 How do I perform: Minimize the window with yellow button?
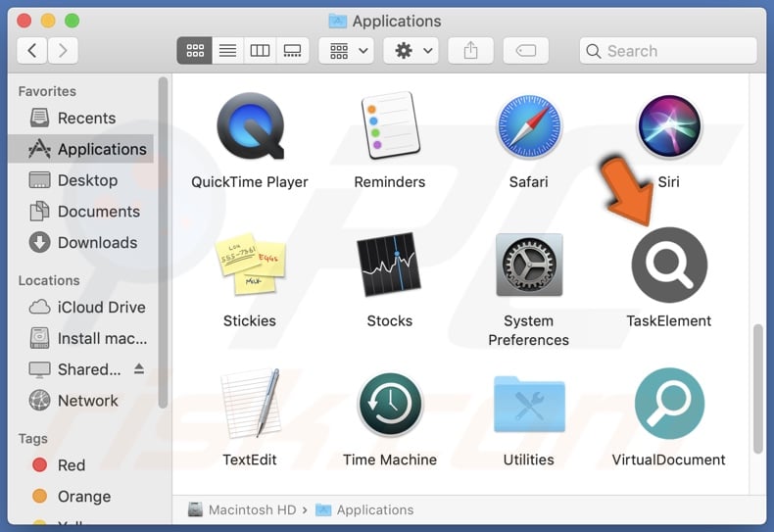tap(48, 21)
